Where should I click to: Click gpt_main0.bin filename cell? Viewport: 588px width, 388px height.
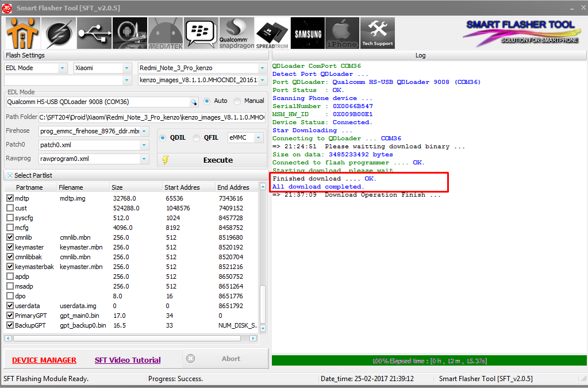[x=79, y=315]
